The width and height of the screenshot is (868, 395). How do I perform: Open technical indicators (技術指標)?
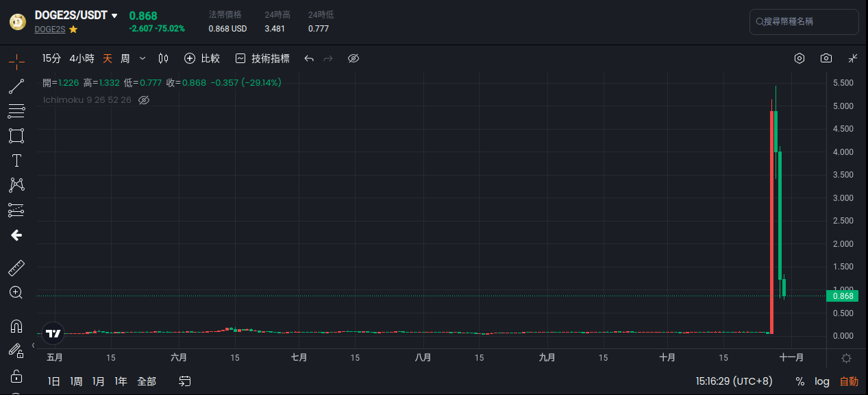(x=262, y=58)
